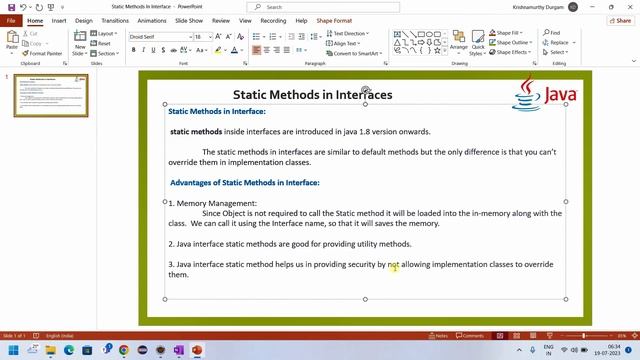640x360 pixels.
Task: Fit slide to current window
Action: click(634, 336)
